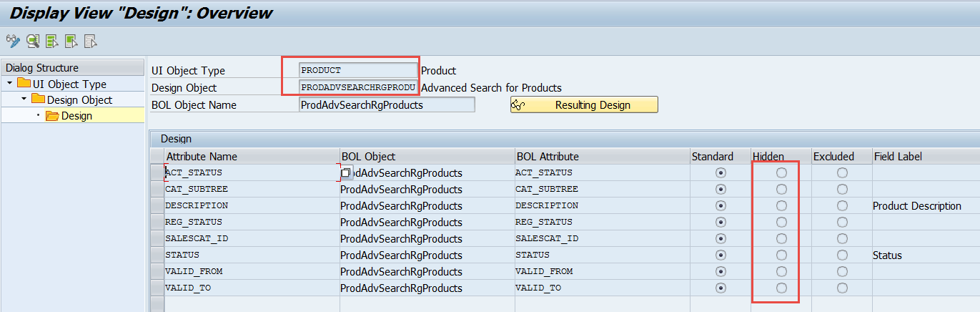Image resolution: width=980 pixels, height=312 pixels.
Task: Select row marker for VALID_TO row
Action: tap(157, 288)
